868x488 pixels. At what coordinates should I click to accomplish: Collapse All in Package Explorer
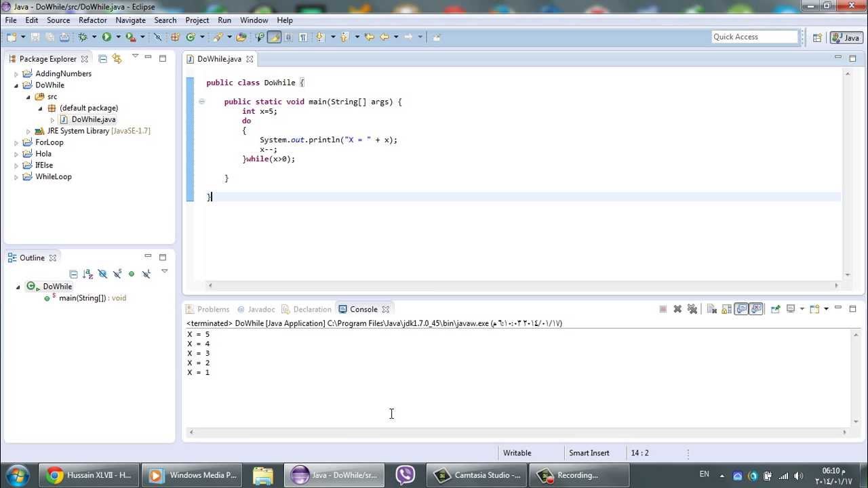[x=102, y=59]
